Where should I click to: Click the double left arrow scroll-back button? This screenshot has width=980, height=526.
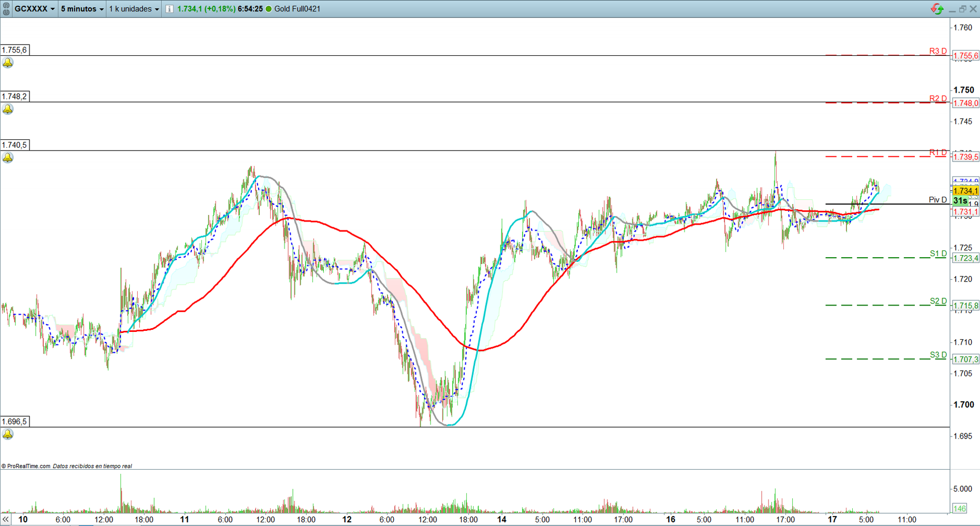point(6,520)
